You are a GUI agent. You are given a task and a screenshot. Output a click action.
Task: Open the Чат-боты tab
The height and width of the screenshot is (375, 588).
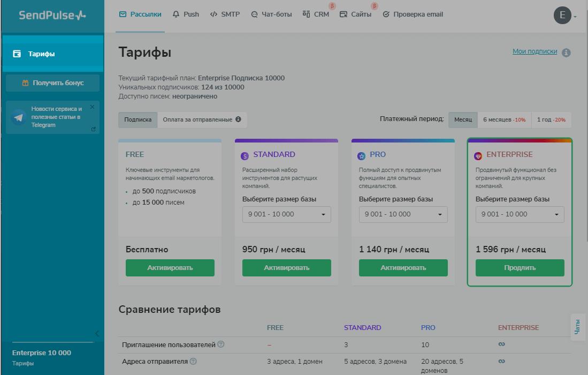click(x=271, y=14)
